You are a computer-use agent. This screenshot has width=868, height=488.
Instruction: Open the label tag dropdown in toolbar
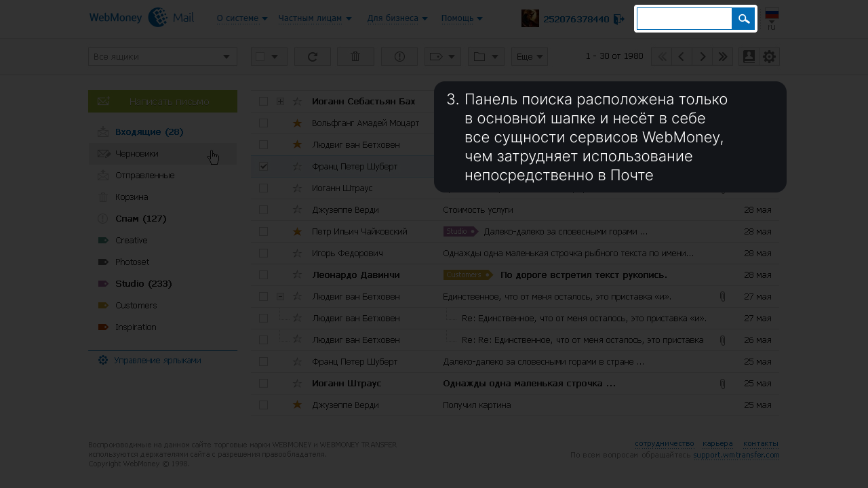pyautogui.click(x=443, y=57)
